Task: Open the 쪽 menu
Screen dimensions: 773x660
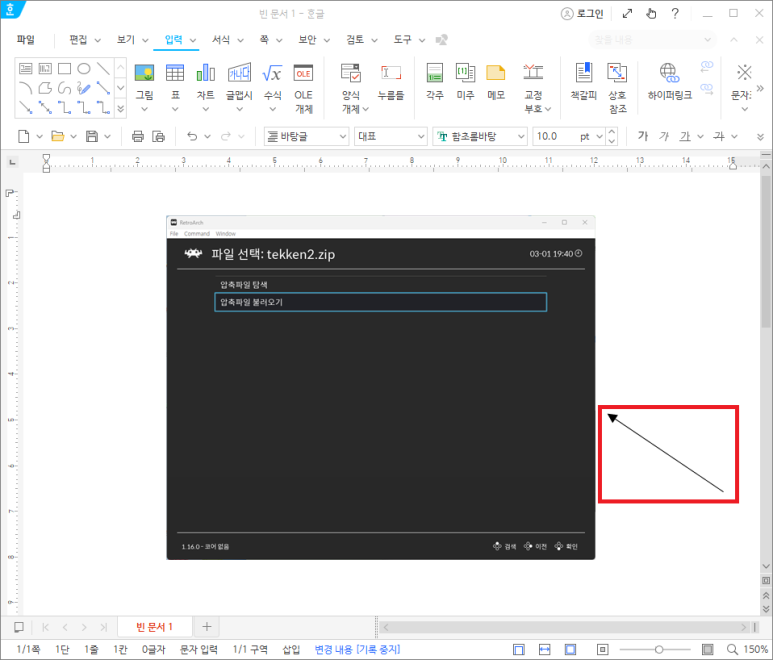Action: click(x=264, y=40)
